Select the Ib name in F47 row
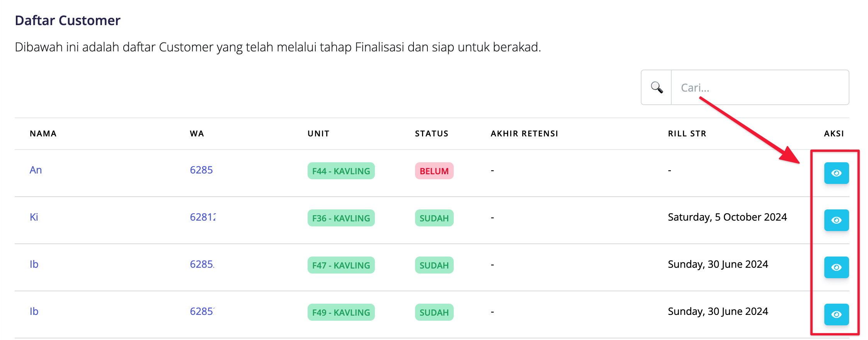Viewport: 868px width, 340px height. pyautogui.click(x=34, y=264)
